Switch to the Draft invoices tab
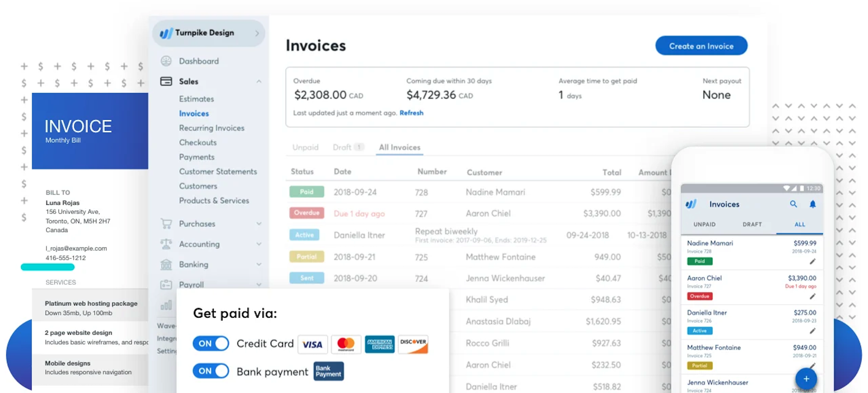This screenshot has height=393, width=868. coord(348,148)
